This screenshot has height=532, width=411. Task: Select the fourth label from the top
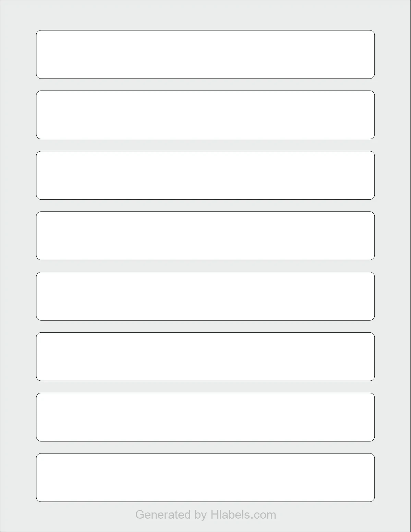tap(205, 236)
